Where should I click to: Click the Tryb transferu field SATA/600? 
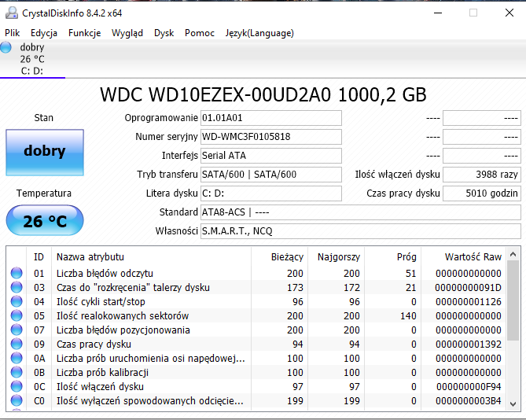tap(271, 175)
